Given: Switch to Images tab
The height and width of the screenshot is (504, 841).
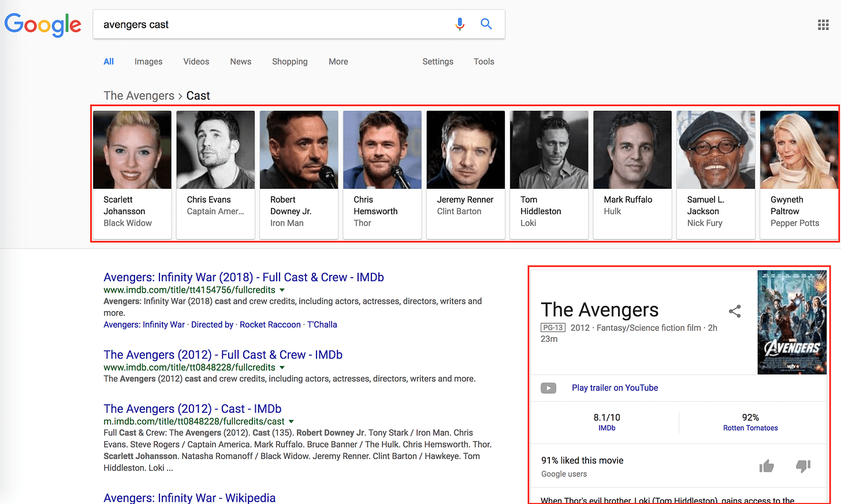Looking at the screenshot, I should point(148,62).
